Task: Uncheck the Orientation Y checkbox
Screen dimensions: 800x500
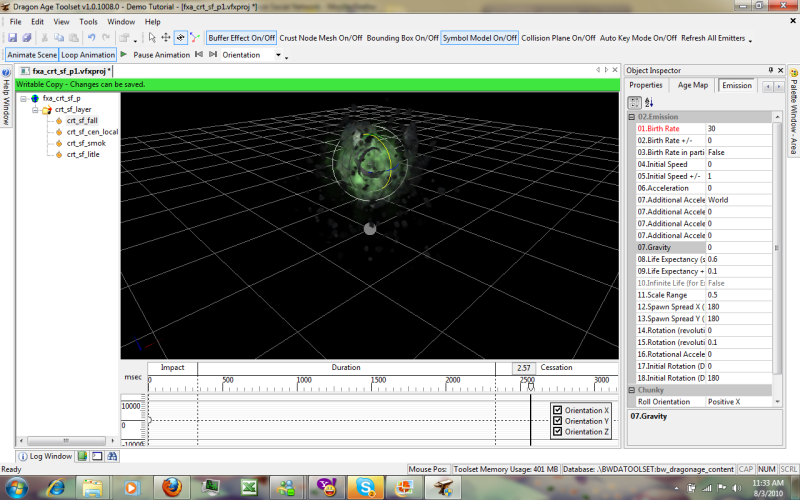Action: (x=558, y=421)
